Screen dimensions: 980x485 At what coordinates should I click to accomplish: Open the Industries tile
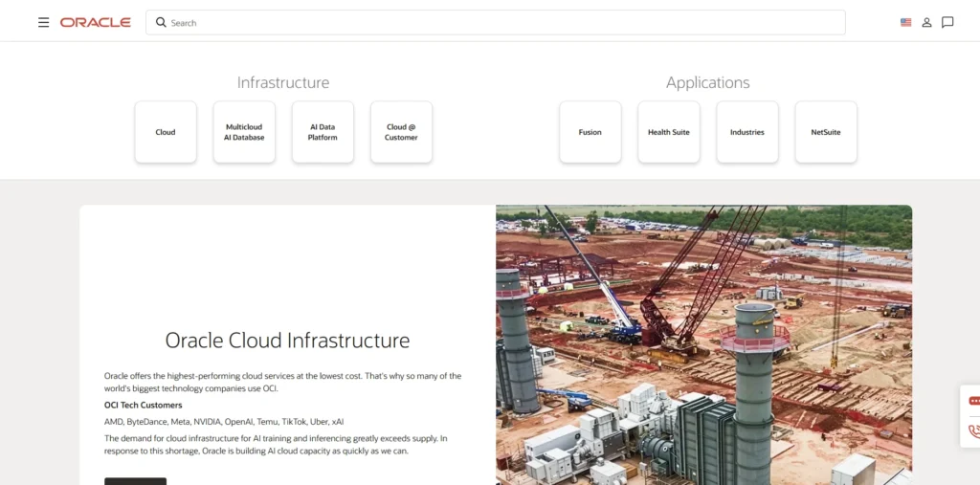(747, 132)
